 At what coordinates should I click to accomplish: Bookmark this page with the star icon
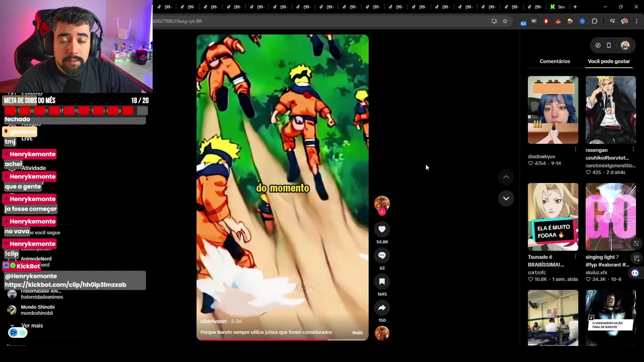coord(505,21)
